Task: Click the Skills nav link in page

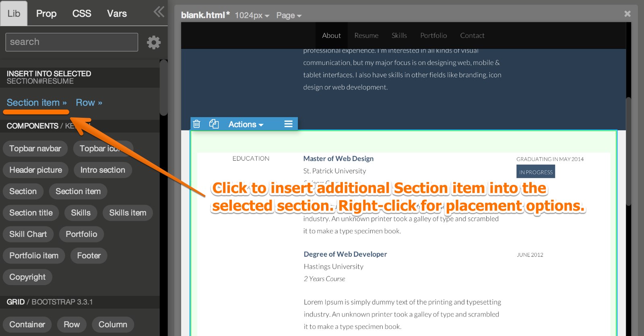Action: coord(399,35)
